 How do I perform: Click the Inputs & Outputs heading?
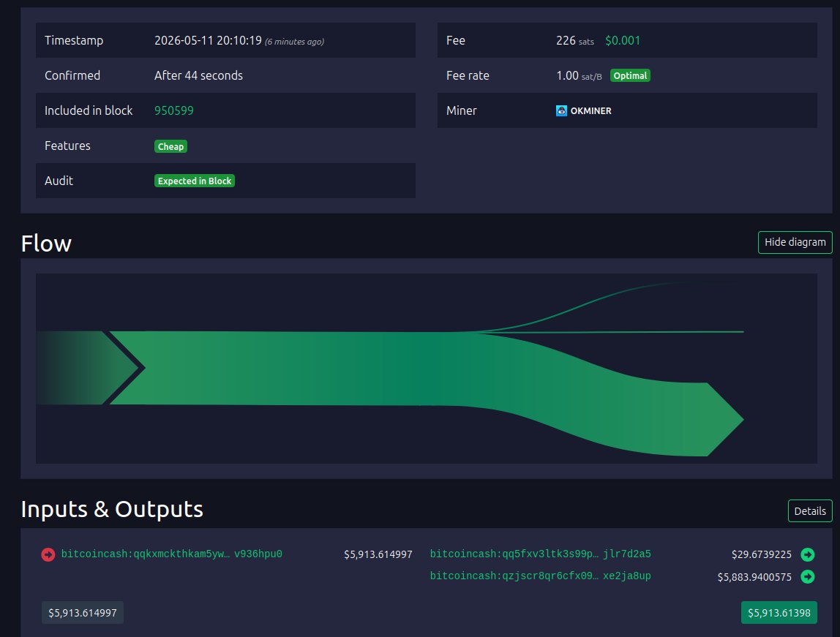coord(112,509)
